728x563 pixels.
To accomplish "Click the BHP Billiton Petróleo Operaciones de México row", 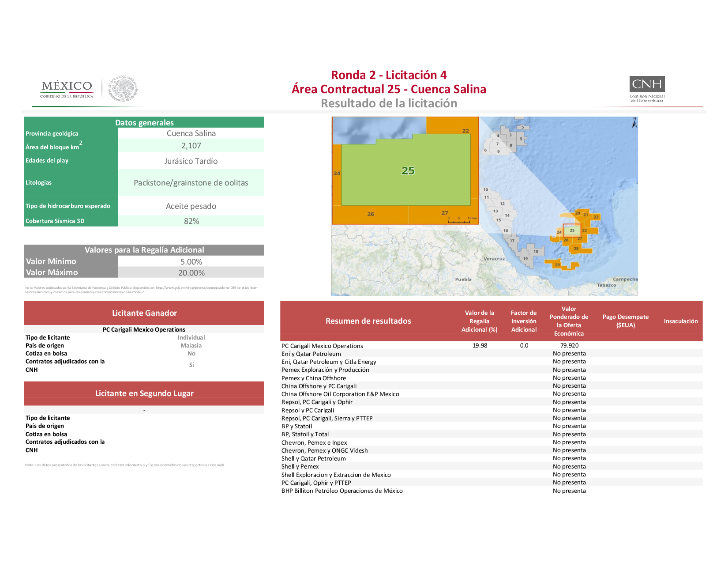I will coord(492,491).
